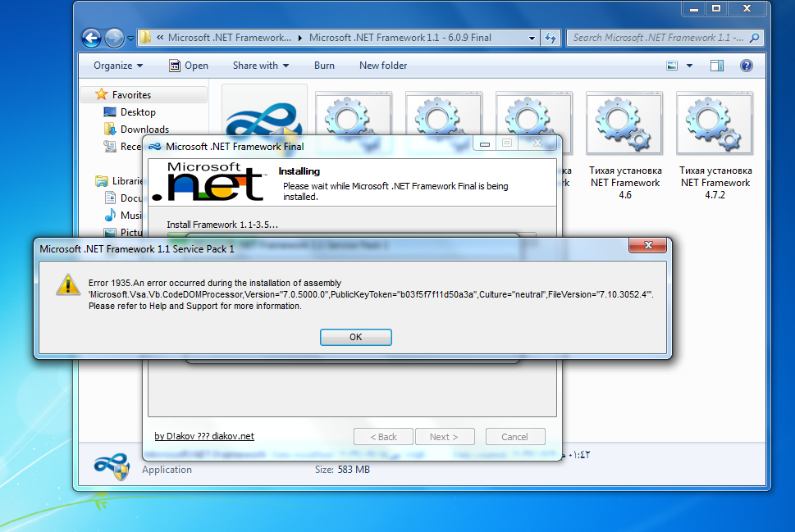795x532 pixels.
Task: Toggle the preview pane icon
Action: 717,66
